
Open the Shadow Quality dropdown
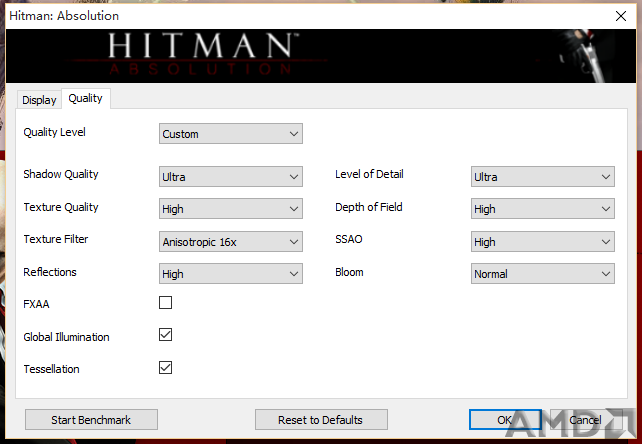point(231,177)
